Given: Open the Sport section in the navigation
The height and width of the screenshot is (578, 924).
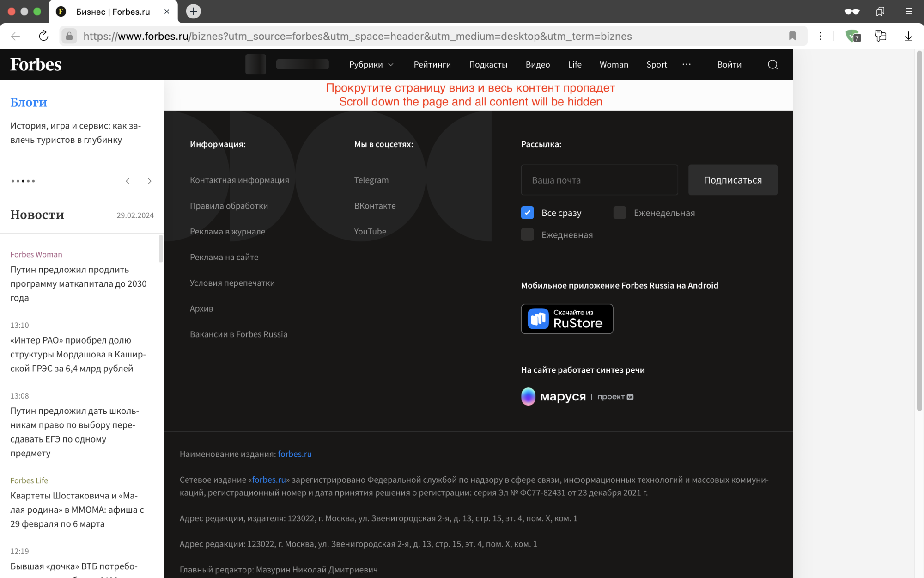Looking at the screenshot, I should [657, 64].
